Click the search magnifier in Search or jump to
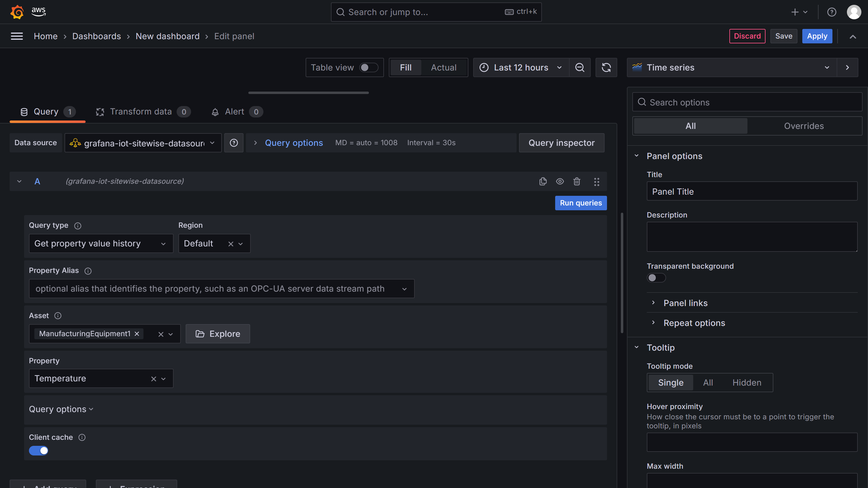Screen dimensions: 868x488 340,12
